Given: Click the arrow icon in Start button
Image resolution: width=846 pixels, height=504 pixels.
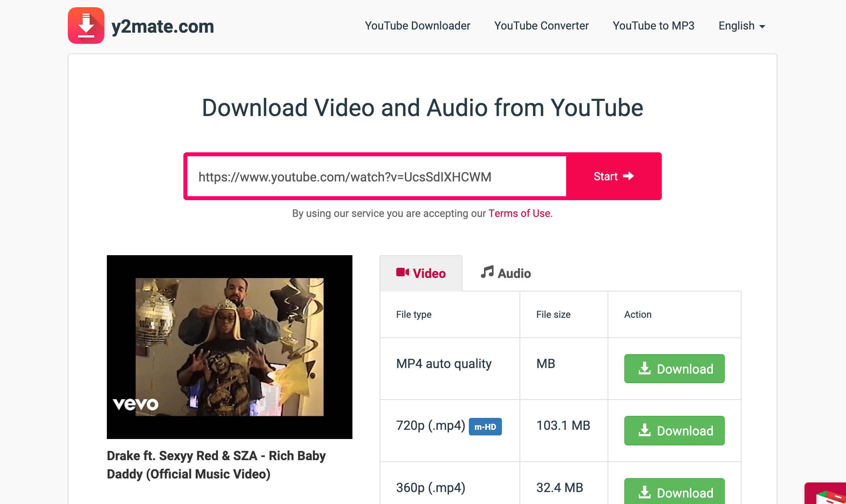Looking at the screenshot, I should click(628, 176).
